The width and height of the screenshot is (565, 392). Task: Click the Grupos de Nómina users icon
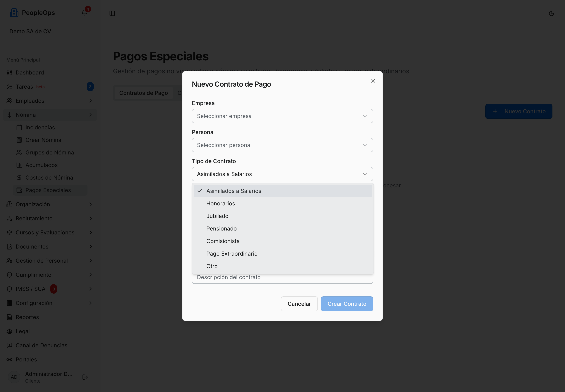19,152
